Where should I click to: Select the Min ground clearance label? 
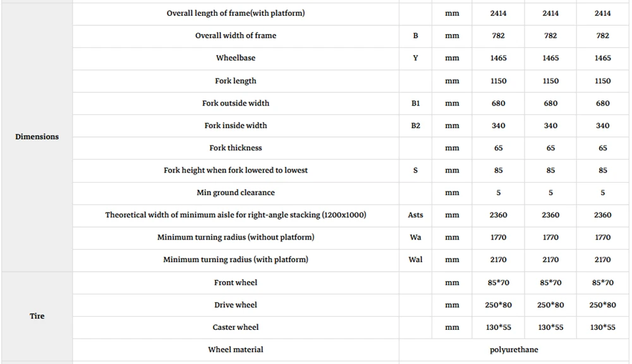(x=236, y=193)
